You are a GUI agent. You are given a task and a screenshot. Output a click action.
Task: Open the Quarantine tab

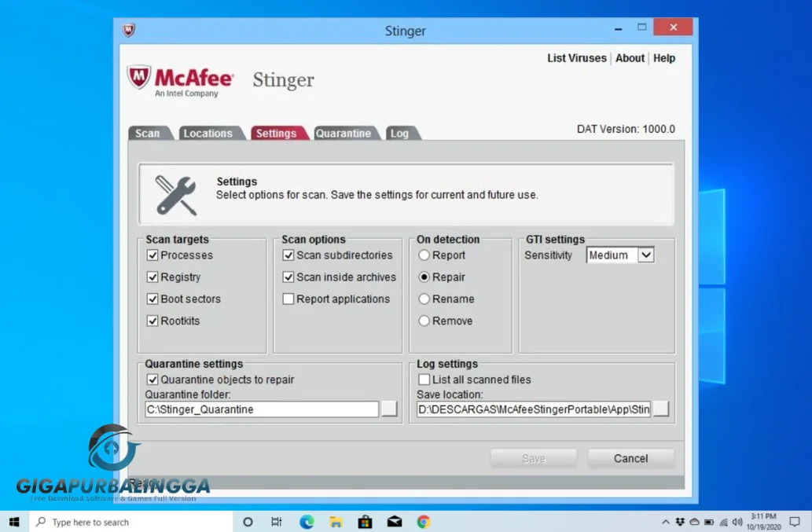[x=344, y=133]
